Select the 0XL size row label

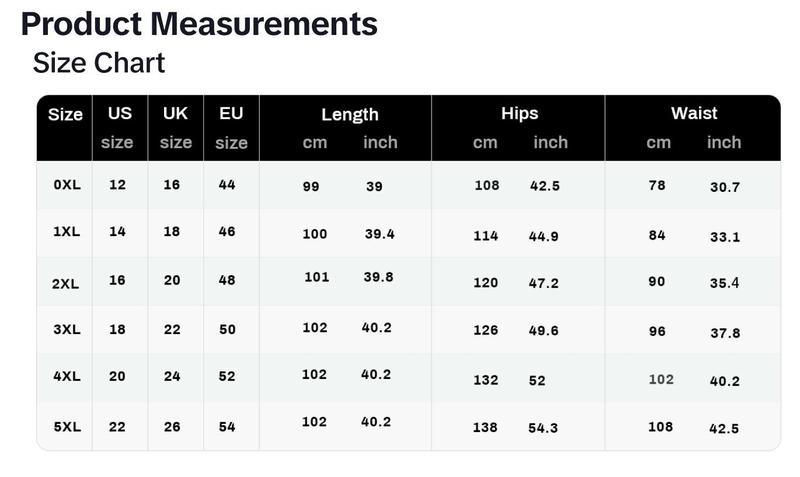pos(67,185)
